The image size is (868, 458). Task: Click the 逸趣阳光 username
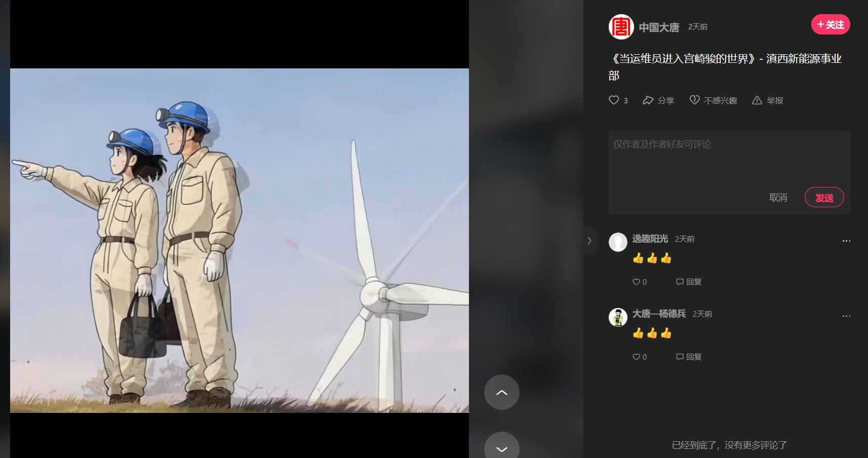pos(650,239)
